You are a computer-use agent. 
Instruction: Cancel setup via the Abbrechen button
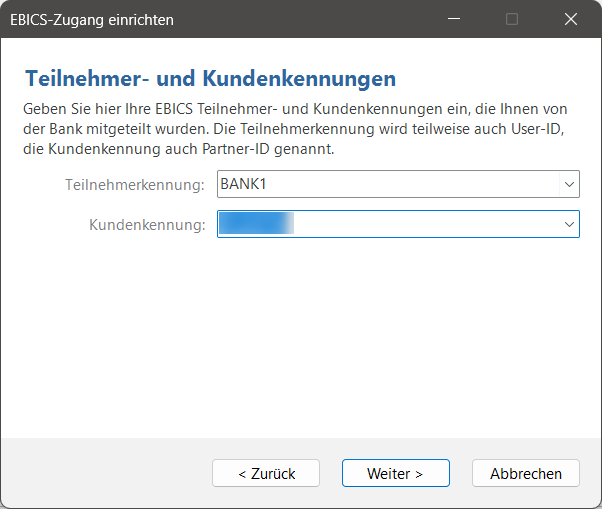pos(525,473)
